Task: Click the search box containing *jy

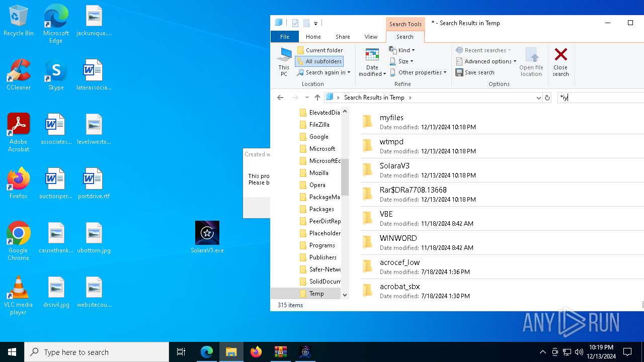Action: coord(600,98)
